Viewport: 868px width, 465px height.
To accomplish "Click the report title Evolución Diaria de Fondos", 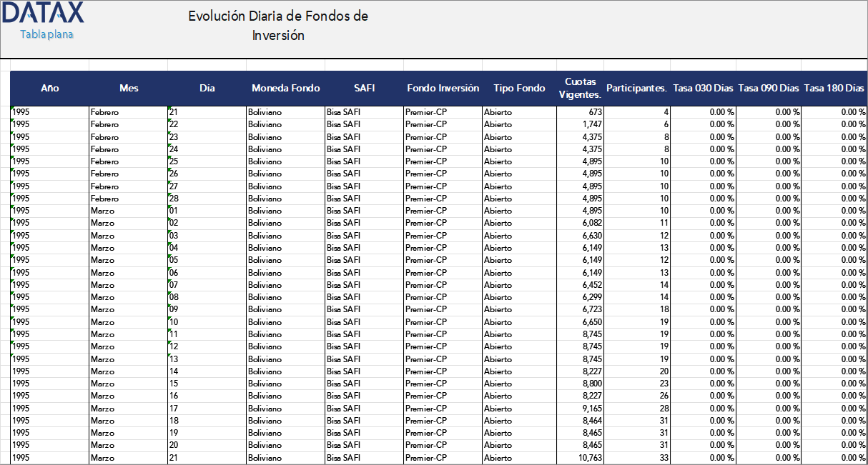I will point(277,16).
